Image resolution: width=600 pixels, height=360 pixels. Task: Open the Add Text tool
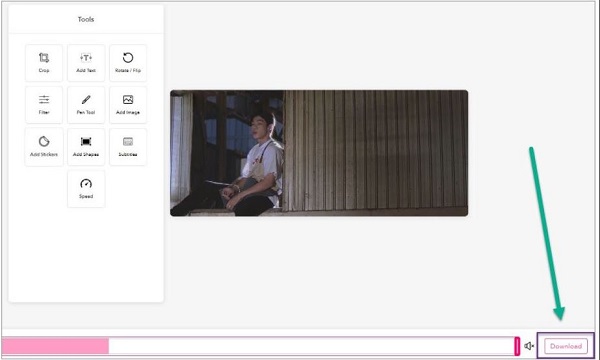(86, 63)
